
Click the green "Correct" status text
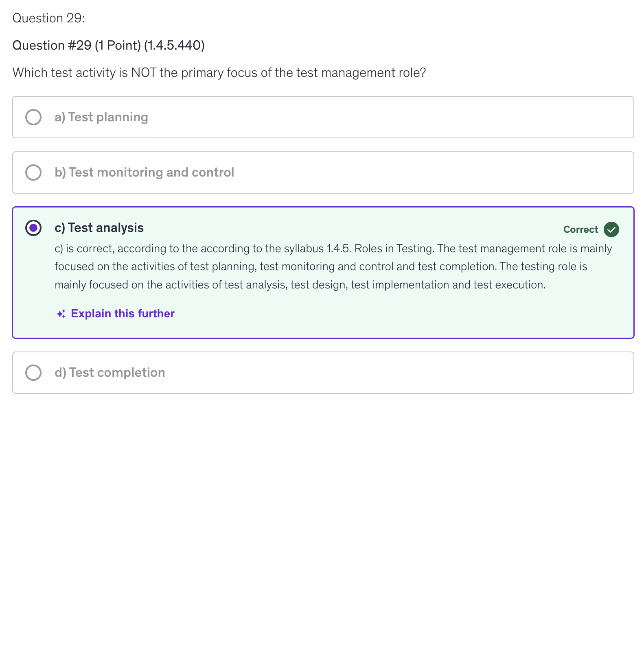coord(580,229)
